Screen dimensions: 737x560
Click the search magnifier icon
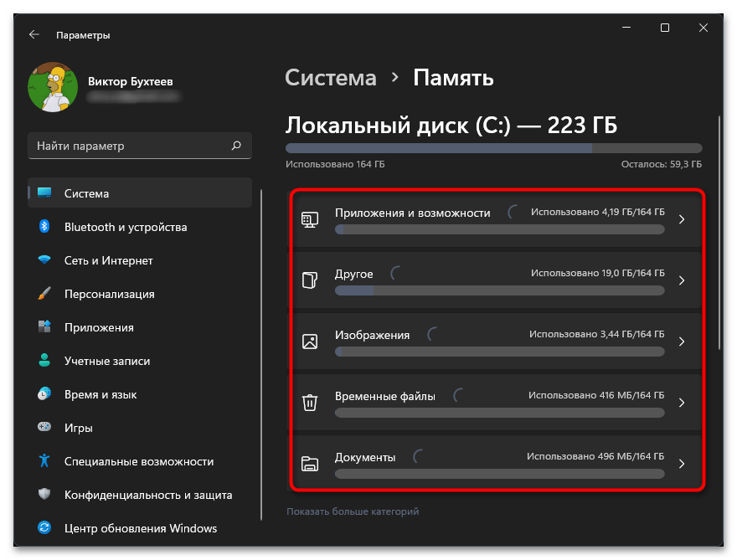coord(236,146)
